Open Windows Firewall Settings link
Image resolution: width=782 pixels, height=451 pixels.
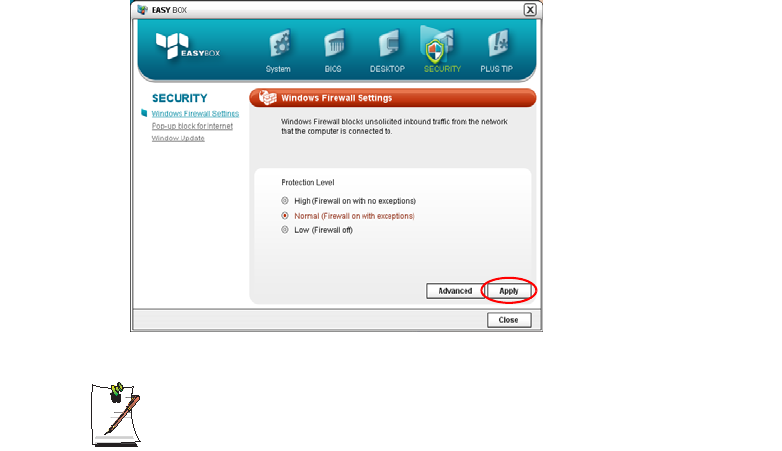click(195, 114)
